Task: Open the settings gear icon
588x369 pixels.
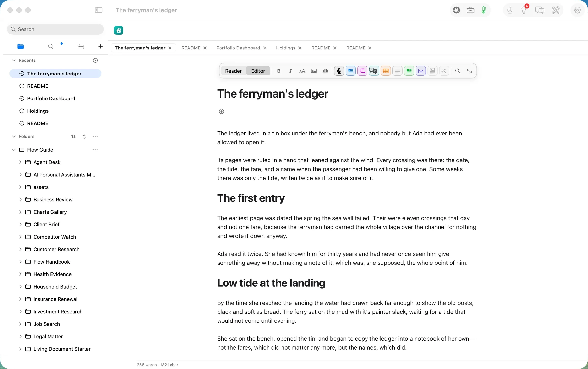Action: (577, 10)
